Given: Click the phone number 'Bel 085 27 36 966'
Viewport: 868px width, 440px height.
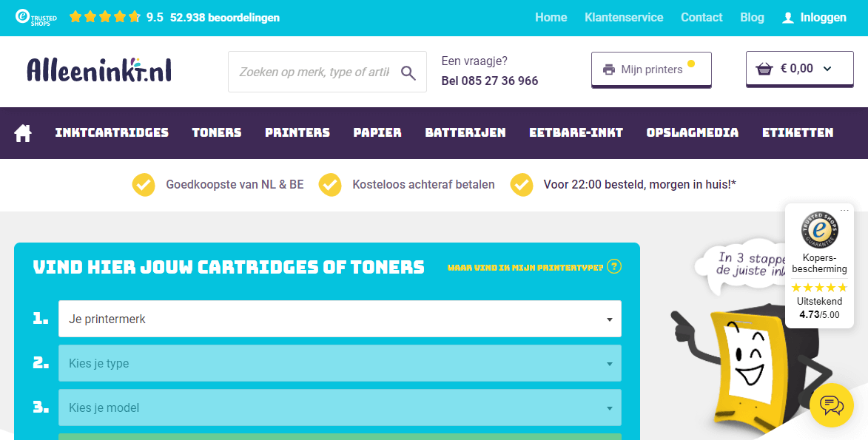Looking at the screenshot, I should (489, 81).
